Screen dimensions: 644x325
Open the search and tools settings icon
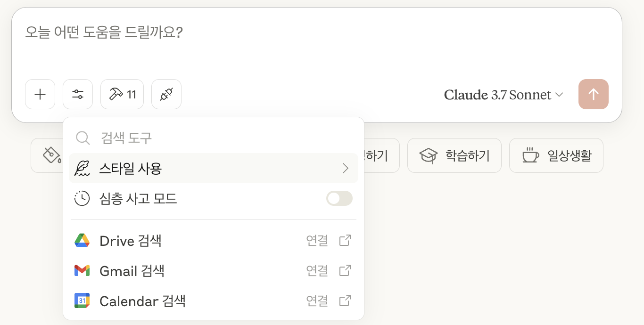pyautogui.click(x=78, y=94)
